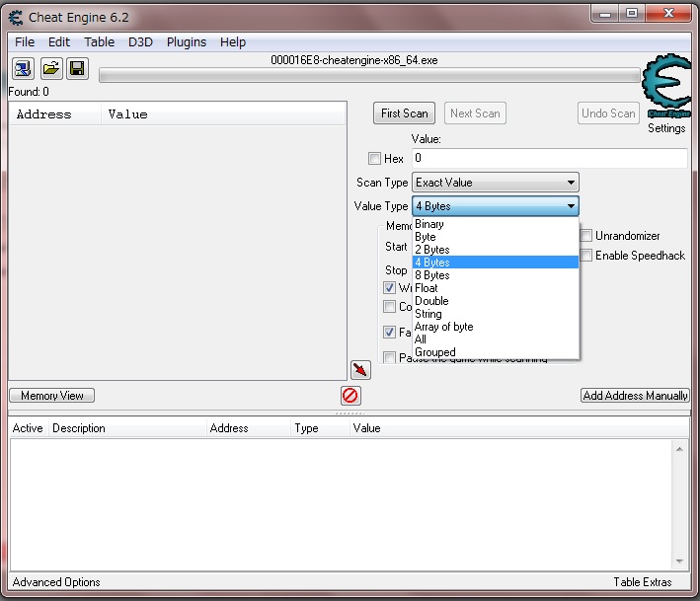Viewport: 700px width, 601px height.
Task: Click the open folder load table icon
Action: 50,69
